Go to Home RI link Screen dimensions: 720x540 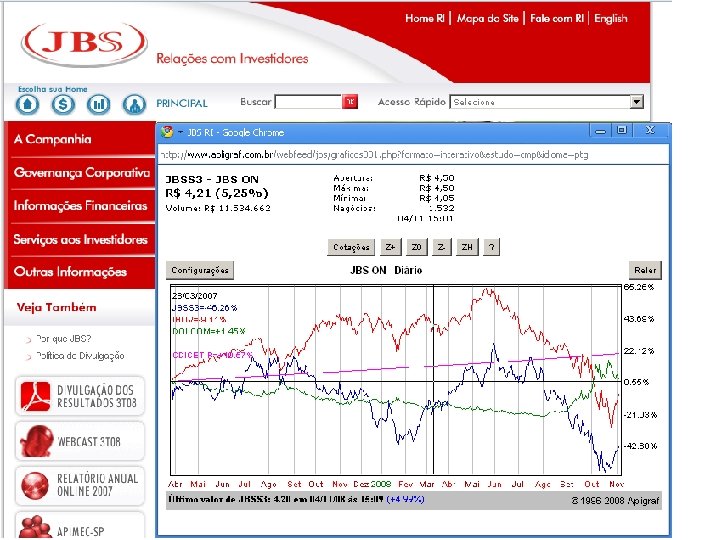[x=425, y=18]
